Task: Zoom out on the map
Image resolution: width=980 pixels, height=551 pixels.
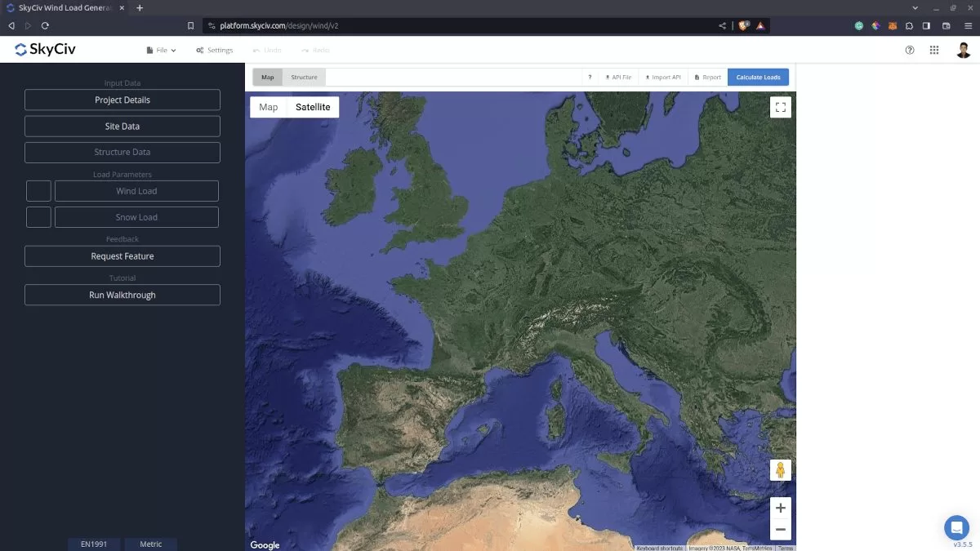Action: click(780, 530)
